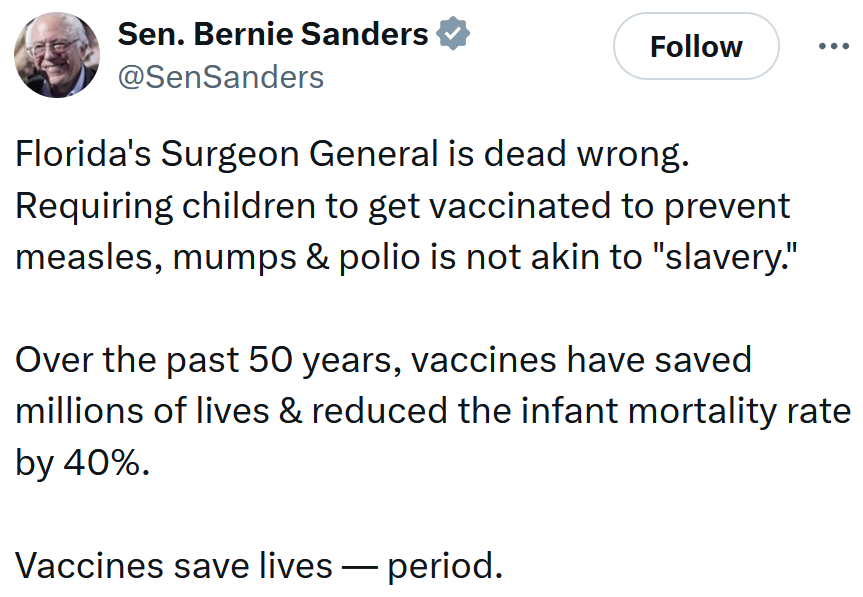Click the paragraph mentioning infant mortality rate
Image resolution: width=863 pixels, height=597 pixels.
pyautogui.click(x=430, y=409)
